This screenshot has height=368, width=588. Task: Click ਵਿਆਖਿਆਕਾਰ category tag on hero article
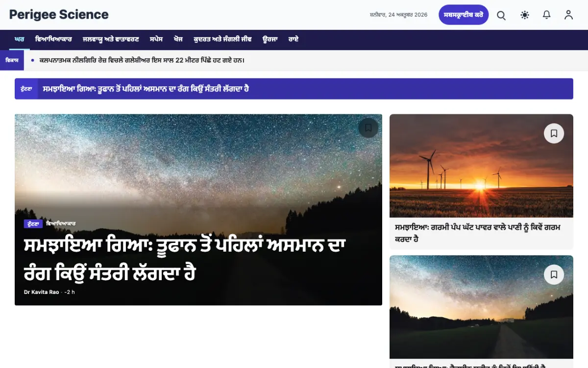[x=61, y=224]
